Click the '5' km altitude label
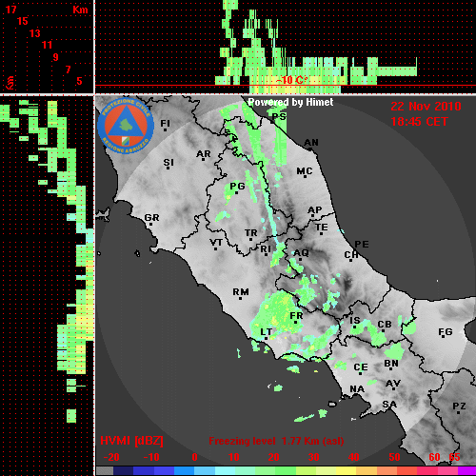 pos(80,81)
